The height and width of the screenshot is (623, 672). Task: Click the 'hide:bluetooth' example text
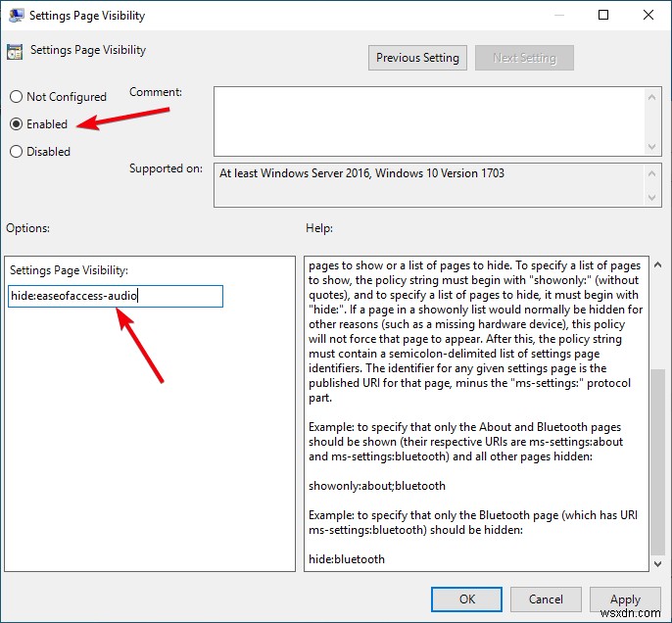coord(347,559)
